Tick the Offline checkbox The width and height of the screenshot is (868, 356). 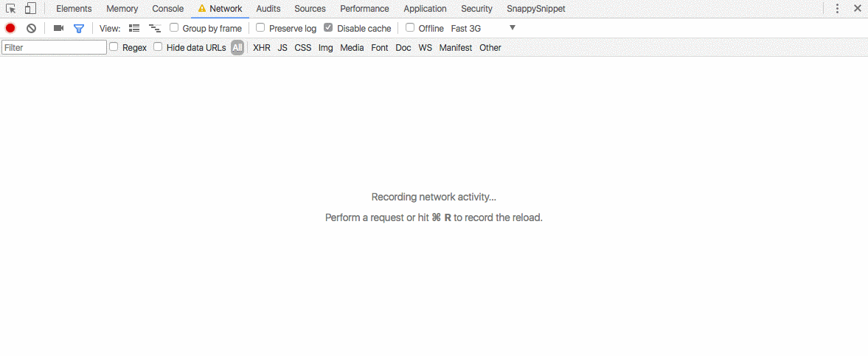point(410,28)
